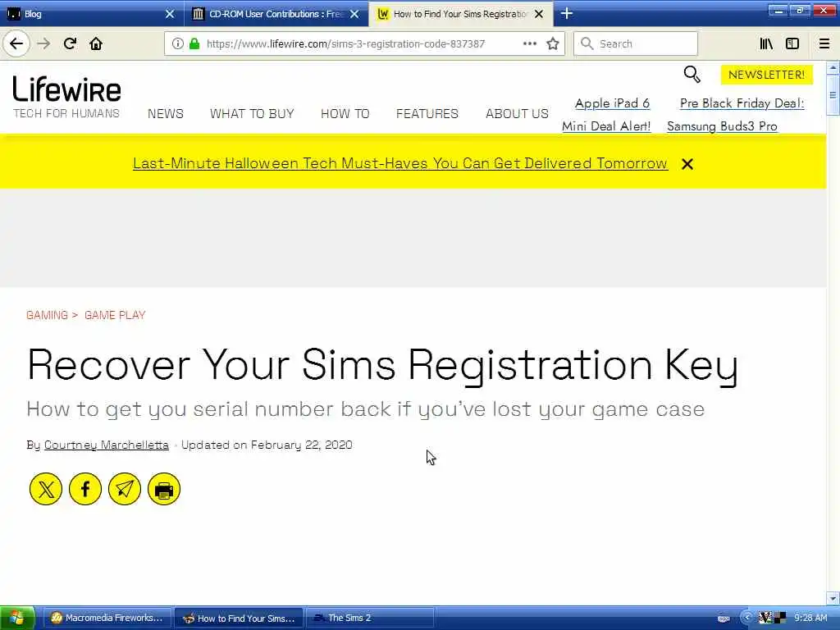Open the HOW TO menu
The image size is (840, 630).
point(345,113)
